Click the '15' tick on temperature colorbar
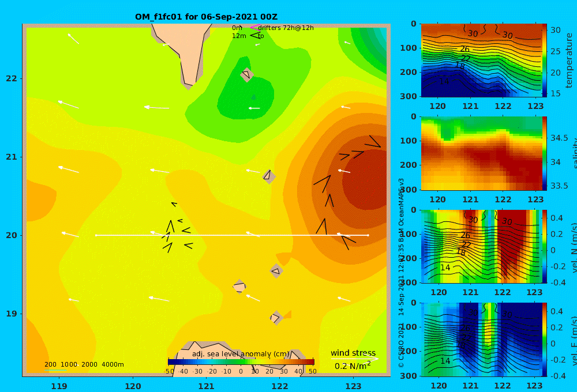Viewport: 577px width, 392px height. tap(556, 93)
